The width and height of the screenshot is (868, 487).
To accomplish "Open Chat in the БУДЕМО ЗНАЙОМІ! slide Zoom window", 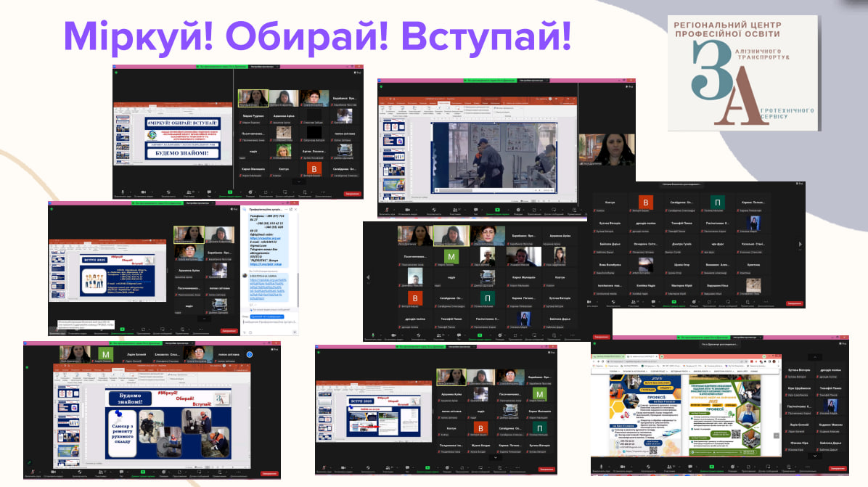I will [209, 193].
